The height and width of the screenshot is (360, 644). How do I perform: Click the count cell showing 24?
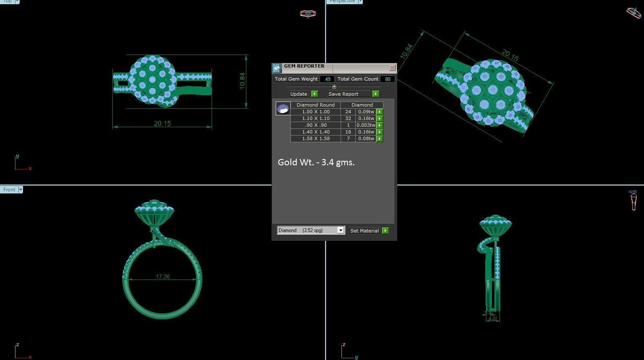point(348,112)
